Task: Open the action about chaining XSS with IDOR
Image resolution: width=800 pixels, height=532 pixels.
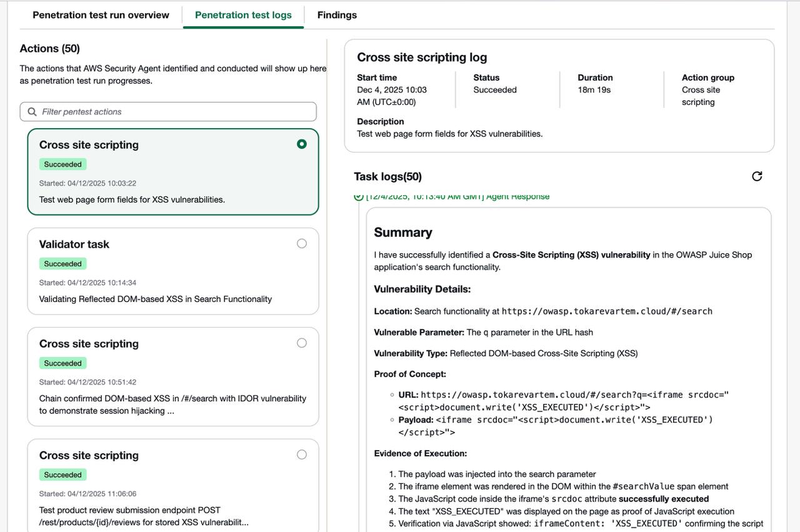Action: (172, 404)
